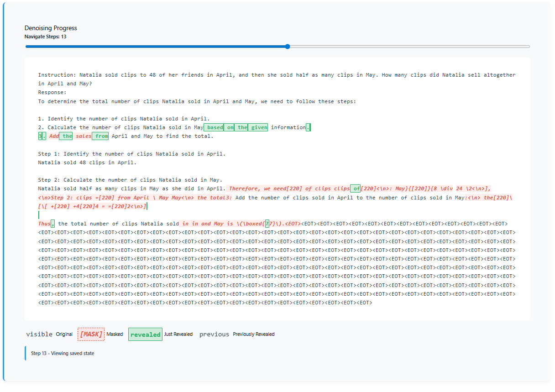Screen dimensions: 555x392
Task: Click the "Masked" legend label
Action: [115, 334]
